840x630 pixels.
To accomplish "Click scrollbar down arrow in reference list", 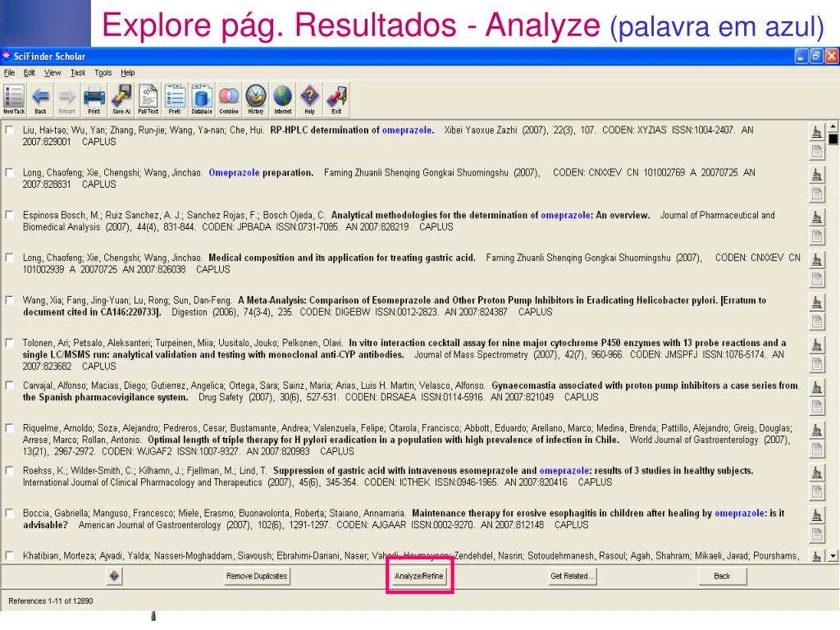I will tap(833, 556).
